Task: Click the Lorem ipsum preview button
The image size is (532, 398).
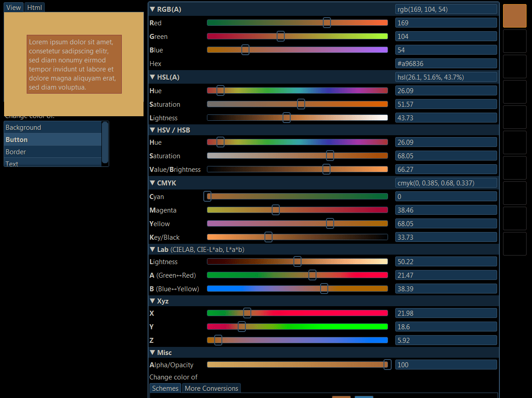Action: tap(74, 64)
